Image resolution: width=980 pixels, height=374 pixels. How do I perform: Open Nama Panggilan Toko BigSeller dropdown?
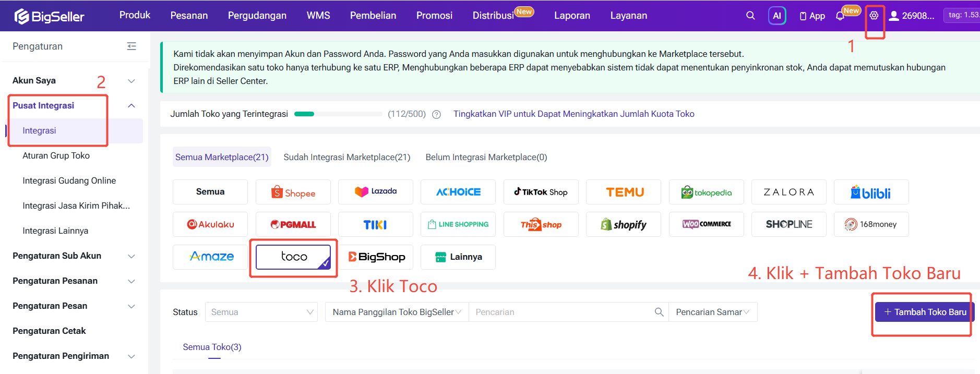tap(397, 312)
